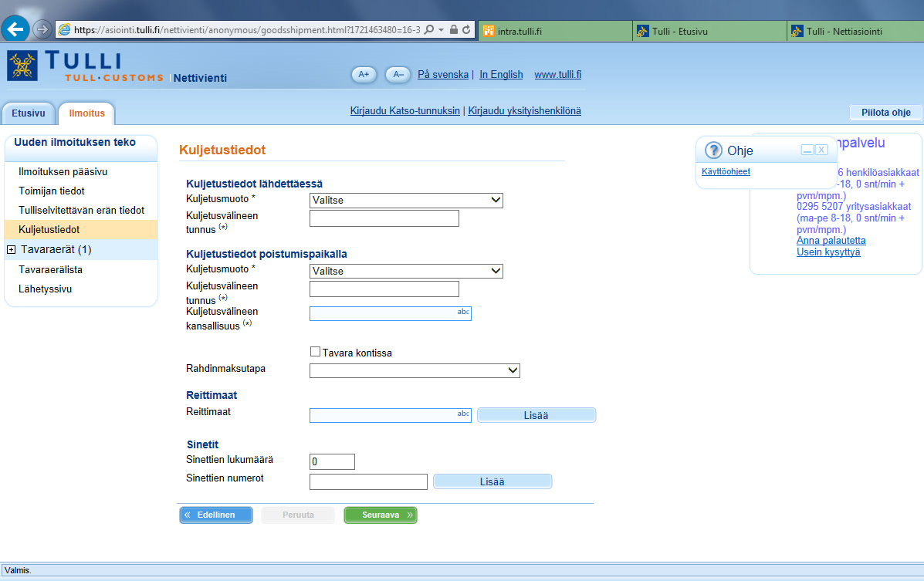Focus the Reittimaat input field
Image resolution: width=924 pixels, height=581 pixels.
(390, 415)
